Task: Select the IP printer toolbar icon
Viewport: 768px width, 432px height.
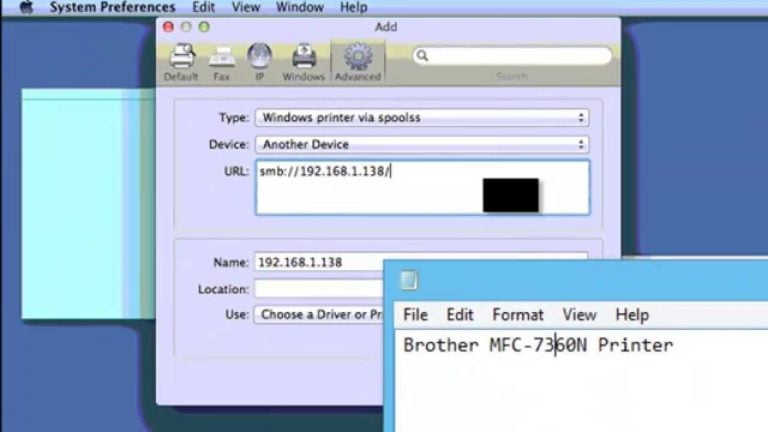Action: click(x=259, y=62)
